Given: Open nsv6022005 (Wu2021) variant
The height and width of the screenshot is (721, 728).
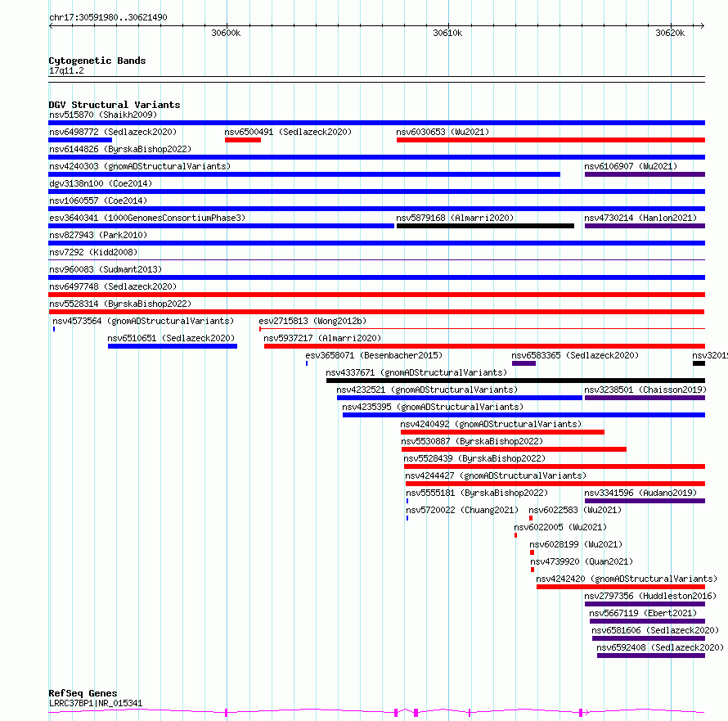Looking at the screenshot, I should point(516,535).
